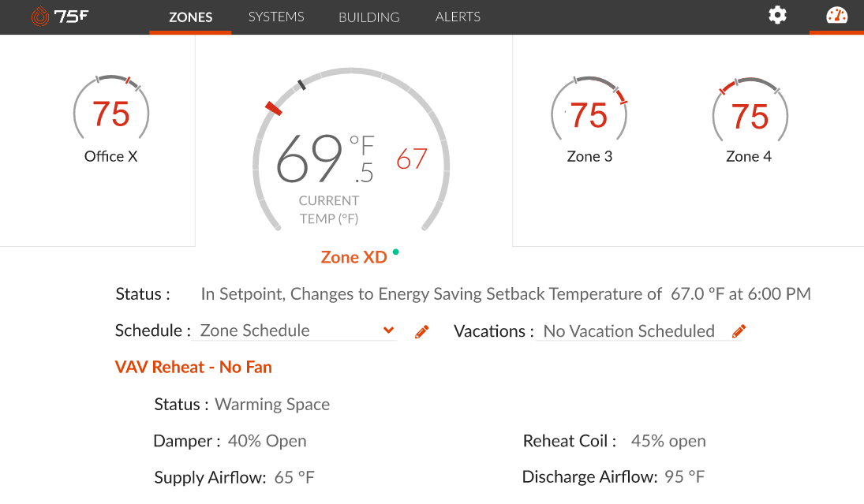Click the BUILDING navigation link
Image resolution: width=864 pixels, height=504 pixels.
pyautogui.click(x=368, y=16)
